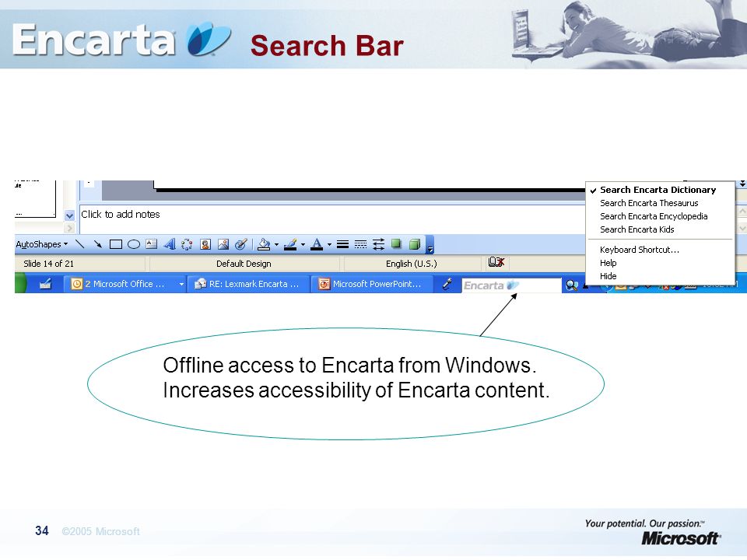Click the microphone language bar icon
The image size is (747, 560).
coord(447,285)
